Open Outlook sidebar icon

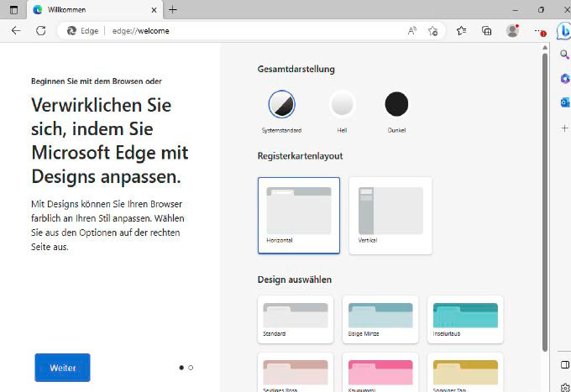pyautogui.click(x=565, y=102)
